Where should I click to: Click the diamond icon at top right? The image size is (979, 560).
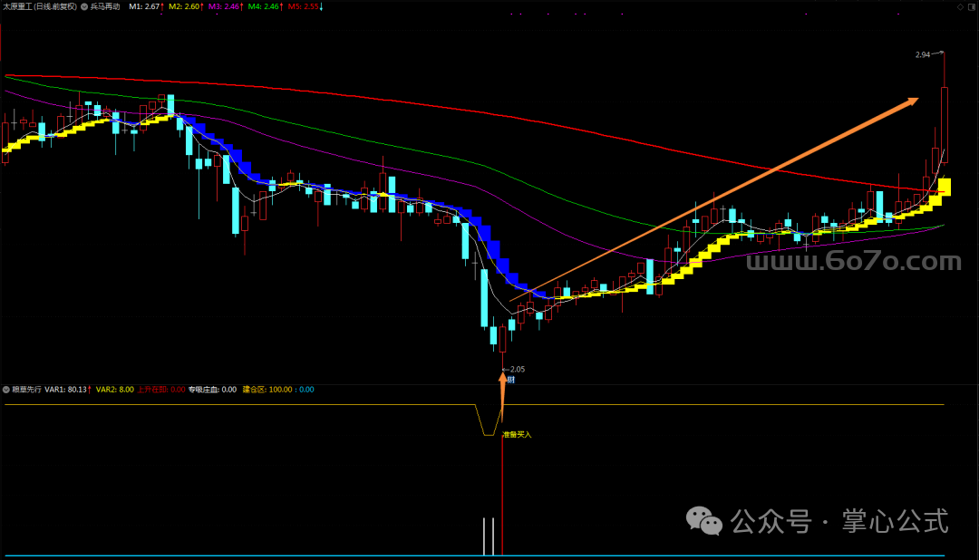click(961, 6)
